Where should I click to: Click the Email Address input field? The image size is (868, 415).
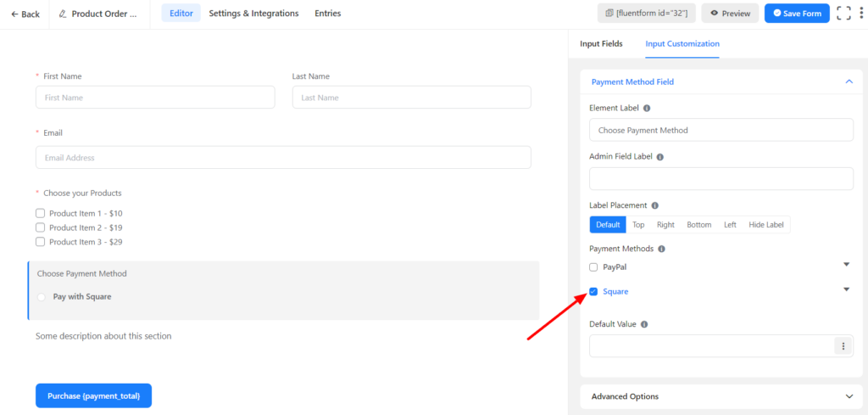283,157
